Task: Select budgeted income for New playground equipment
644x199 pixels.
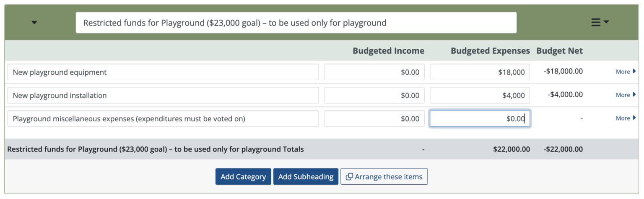Action: 374,72
